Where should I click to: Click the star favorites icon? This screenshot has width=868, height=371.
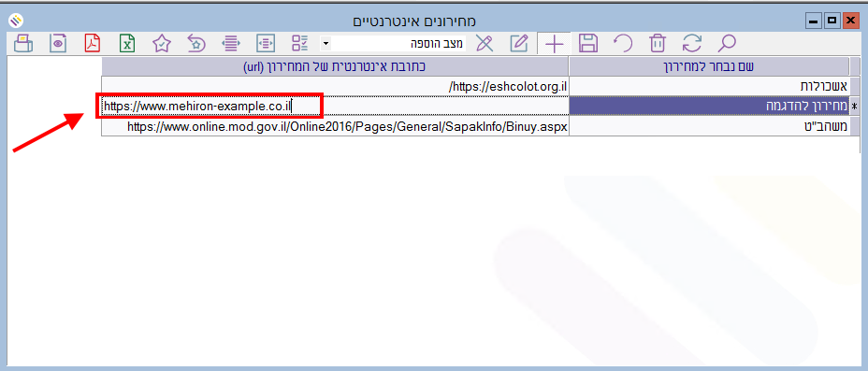pyautogui.click(x=161, y=43)
